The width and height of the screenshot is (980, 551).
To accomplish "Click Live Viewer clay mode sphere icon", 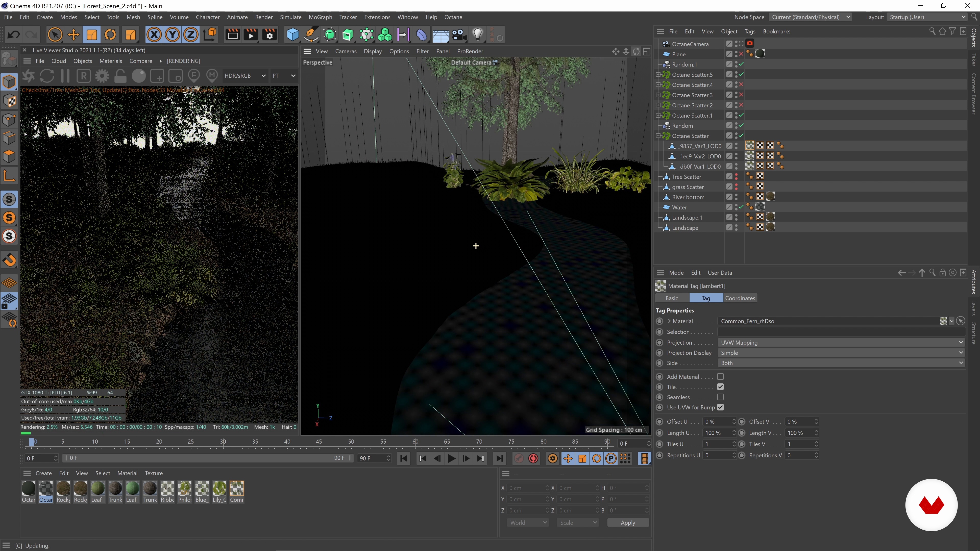I will pos(139,76).
